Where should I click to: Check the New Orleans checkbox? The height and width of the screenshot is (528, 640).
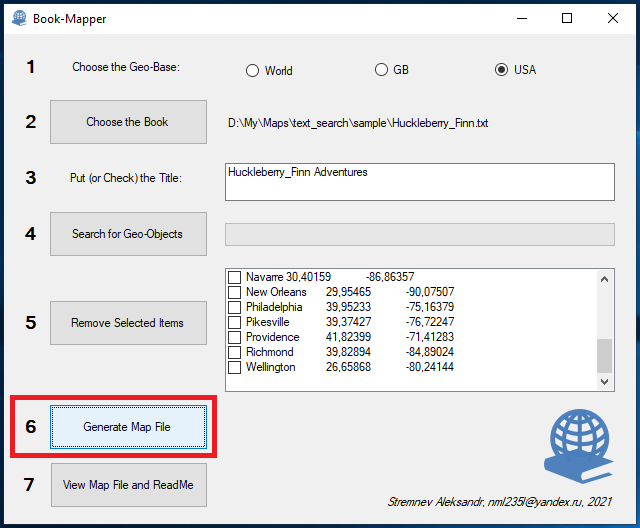click(234, 292)
